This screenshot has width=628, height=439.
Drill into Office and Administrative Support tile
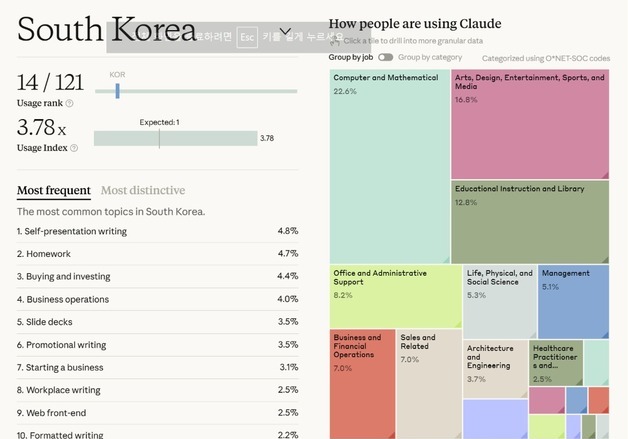pyautogui.click(x=396, y=296)
